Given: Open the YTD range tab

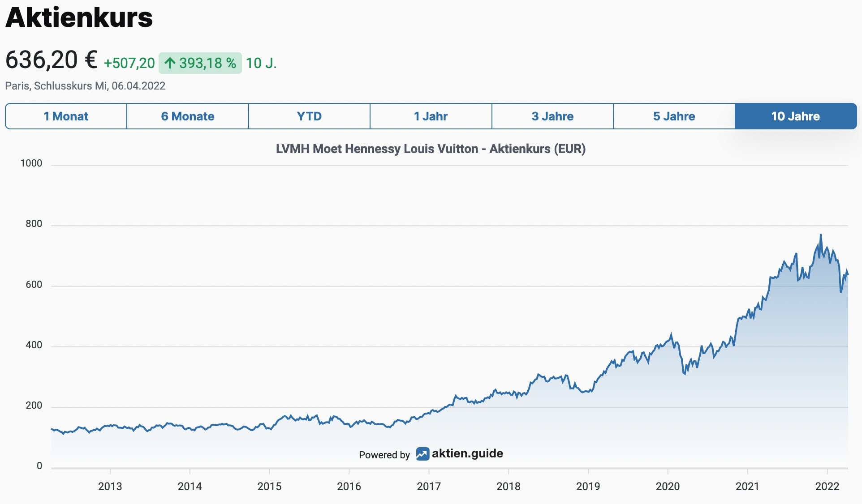Looking at the screenshot, I should click(x=309, y=116).
